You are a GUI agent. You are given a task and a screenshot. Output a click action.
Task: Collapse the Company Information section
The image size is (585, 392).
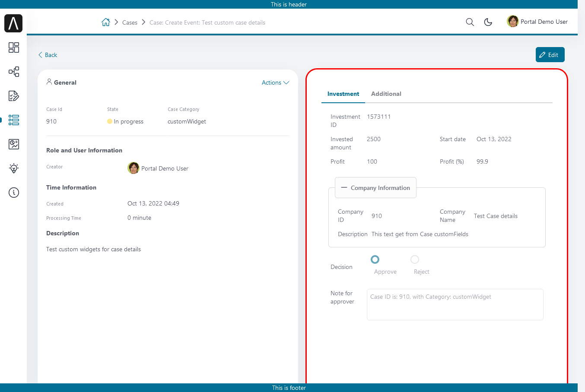344,188
